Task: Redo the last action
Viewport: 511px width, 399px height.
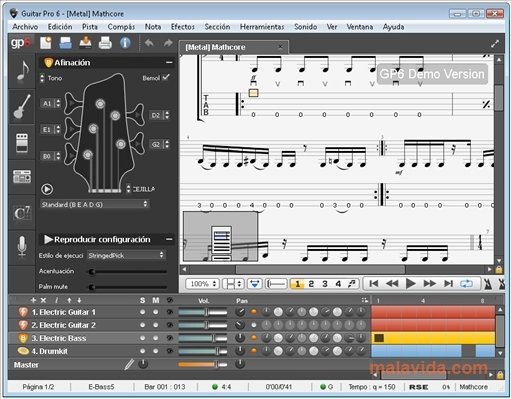Action: point(168,43)
